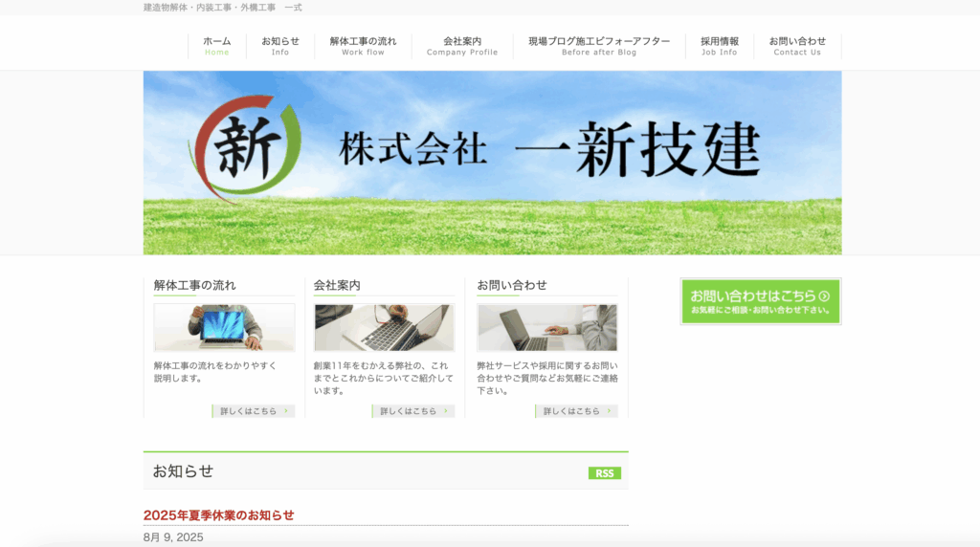Select 会社案内 Company Profile menu

click(462, 46)
